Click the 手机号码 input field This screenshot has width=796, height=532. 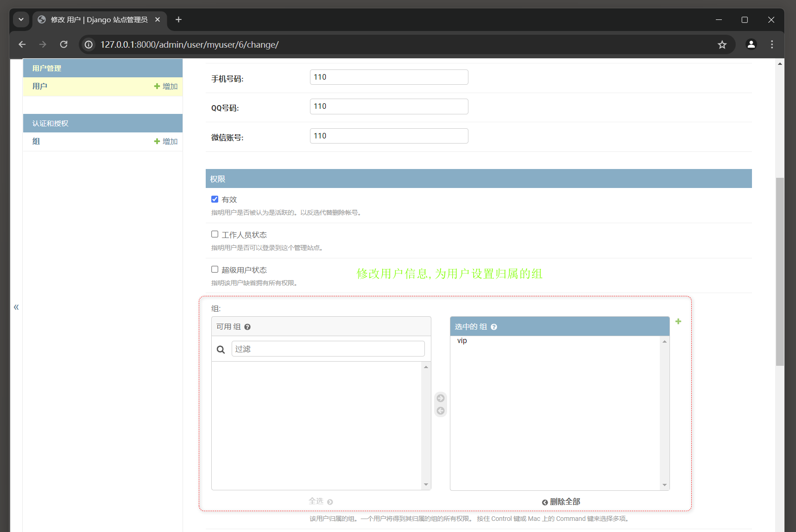click(x=389, y=77)
